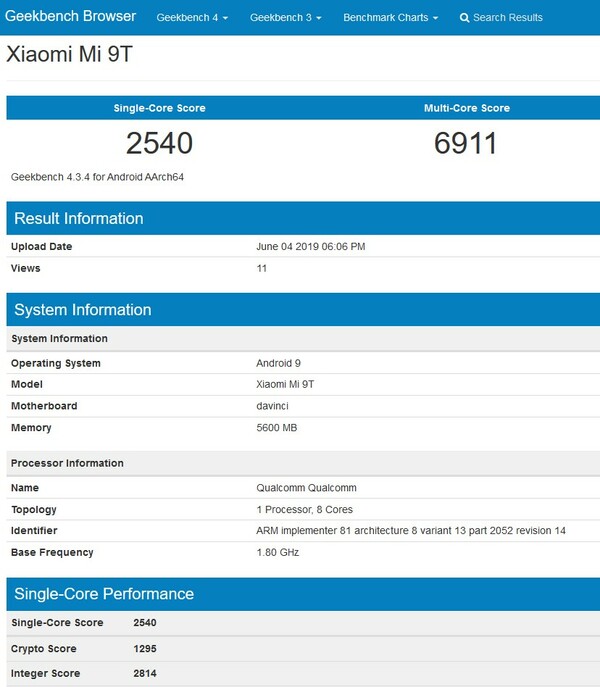Click the Single-Core Performance section heading
Screen dimensions: 600x687
click(x=104, y=594)
